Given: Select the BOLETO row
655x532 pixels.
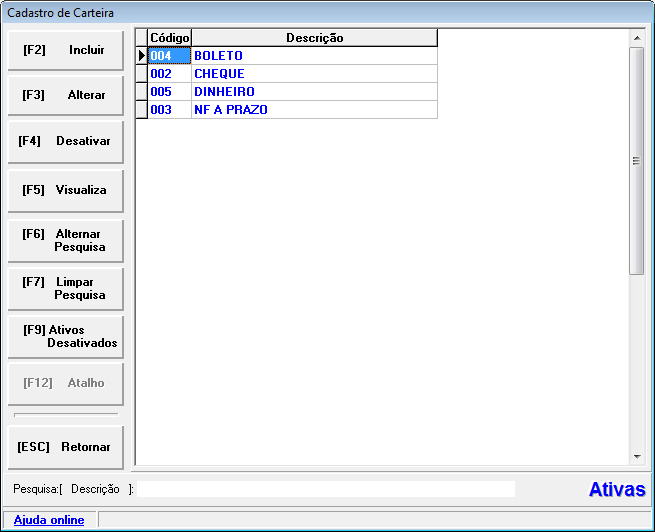Looking at the screenshot, I should pos(314,56).
